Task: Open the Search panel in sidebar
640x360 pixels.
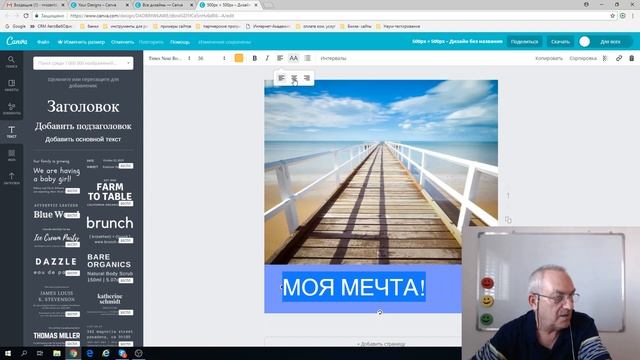Action: (11, 62)
